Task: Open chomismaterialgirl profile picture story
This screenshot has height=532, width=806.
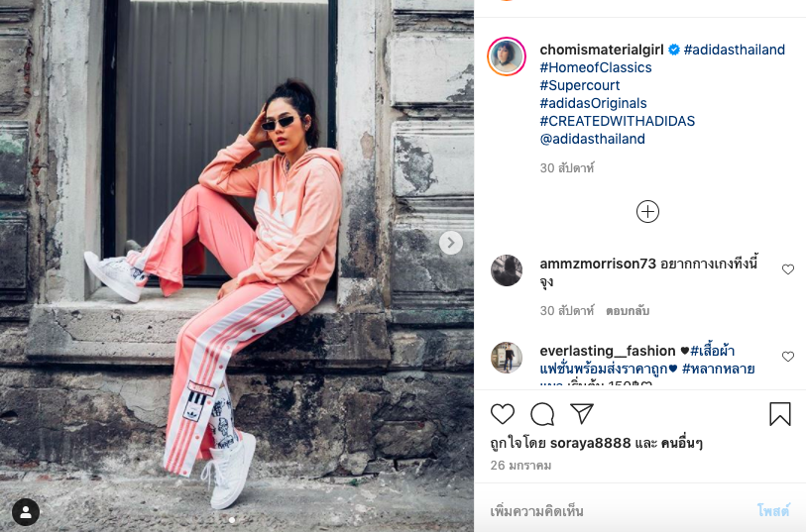Action: pyautogui.click(x=507, y=56)
